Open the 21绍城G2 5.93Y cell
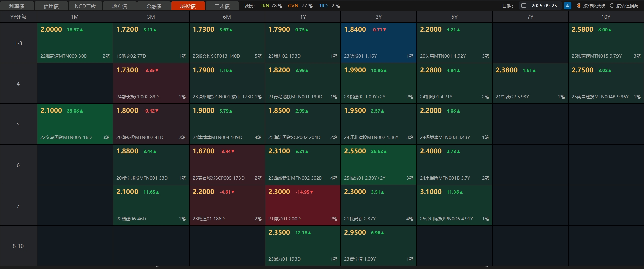This screenshot has height=269, width=644. (x=530, y=84)
